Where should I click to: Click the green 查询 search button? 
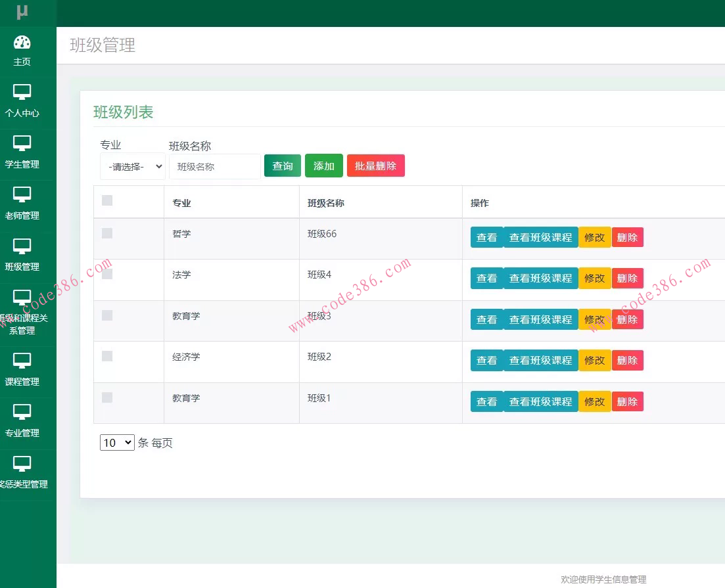click(282, 166)
